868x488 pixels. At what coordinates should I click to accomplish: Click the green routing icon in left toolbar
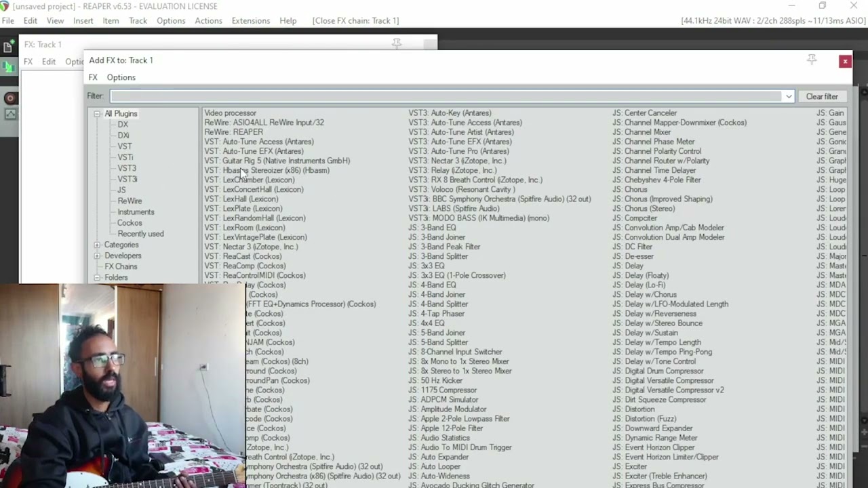coord(8,67)
